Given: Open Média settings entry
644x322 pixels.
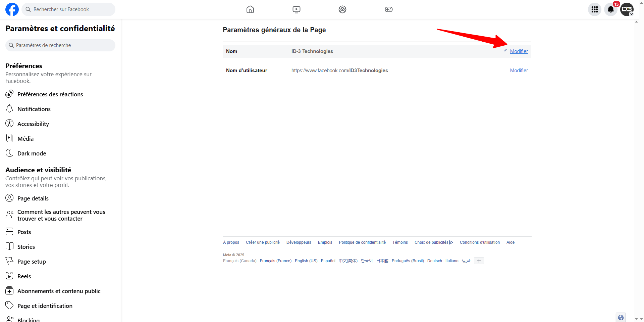Looking at the screenshot, I should pyautogui.click(x=60, y=139).
